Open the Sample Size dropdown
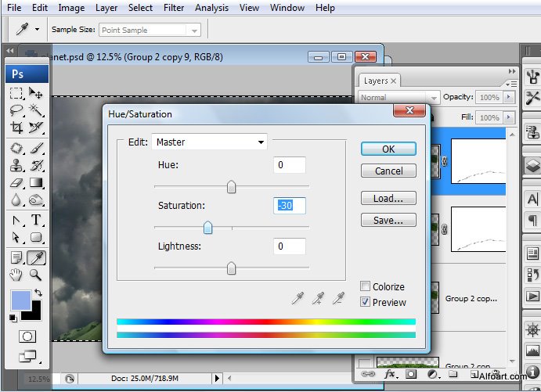The image size is (541, 392). pos(150,31)
